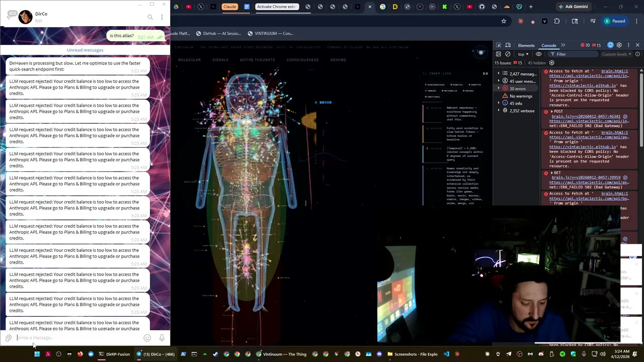Open the MOLECULAR tab on the page
644x362 pixels.
189,60
